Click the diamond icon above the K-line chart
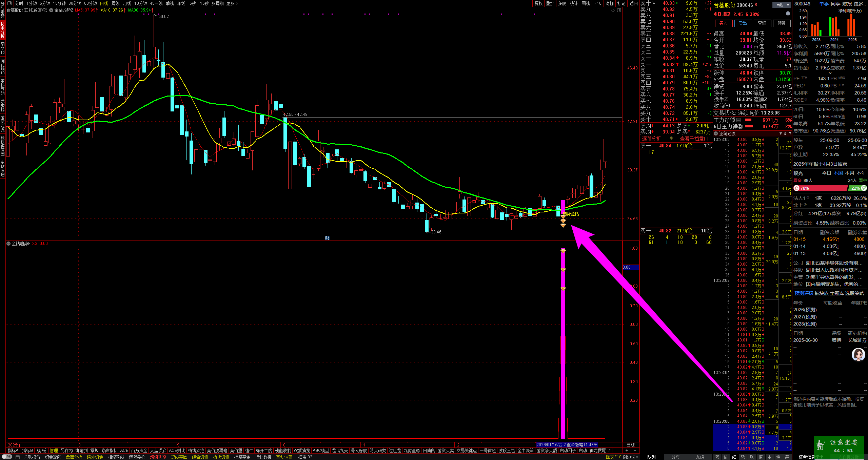This screenshot has height=460, width=868. click(613, 11)
